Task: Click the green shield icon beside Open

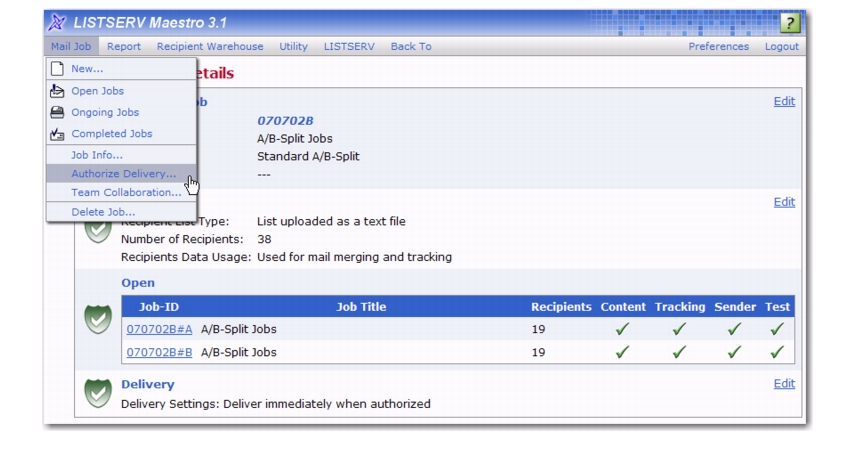Action: click(98, 318)
